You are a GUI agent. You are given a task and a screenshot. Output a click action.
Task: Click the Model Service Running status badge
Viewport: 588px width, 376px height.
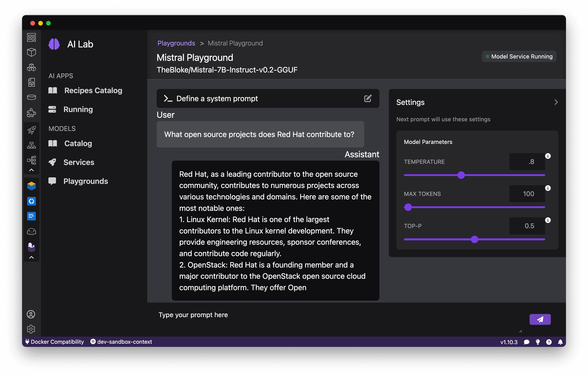coord(519,56)
